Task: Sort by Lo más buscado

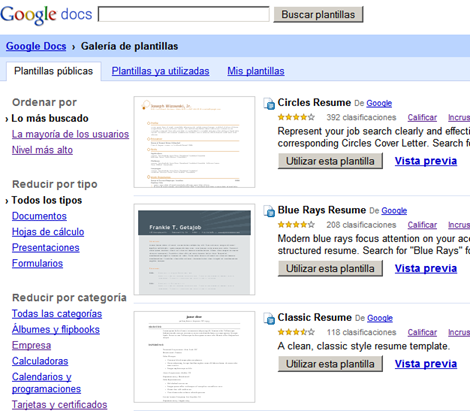Action: (50, 118)
